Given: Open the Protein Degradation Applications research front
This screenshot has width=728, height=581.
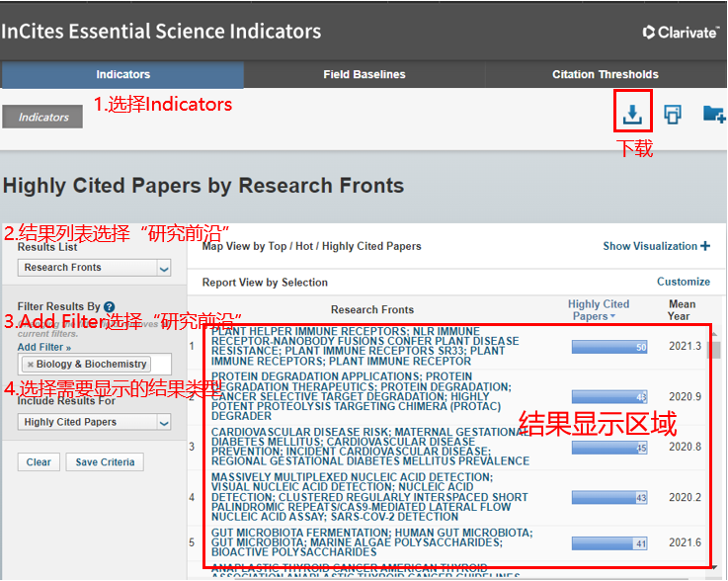Looking at the screenshot, I should tap(361, 396).
